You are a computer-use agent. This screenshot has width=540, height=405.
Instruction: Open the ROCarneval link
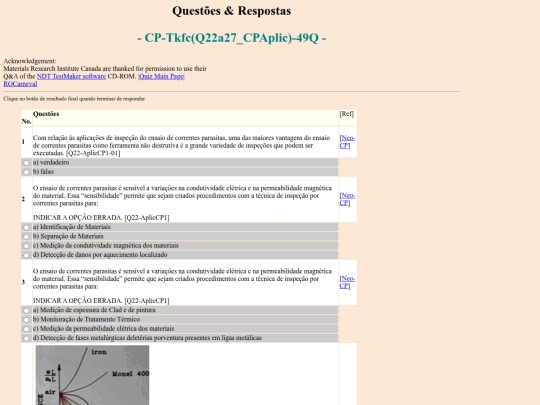20,84
